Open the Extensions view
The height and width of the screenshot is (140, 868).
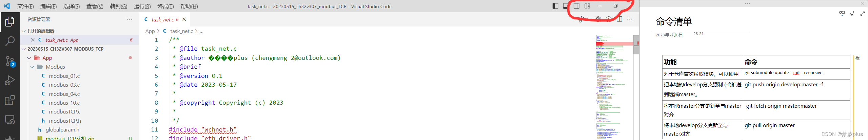10,100
